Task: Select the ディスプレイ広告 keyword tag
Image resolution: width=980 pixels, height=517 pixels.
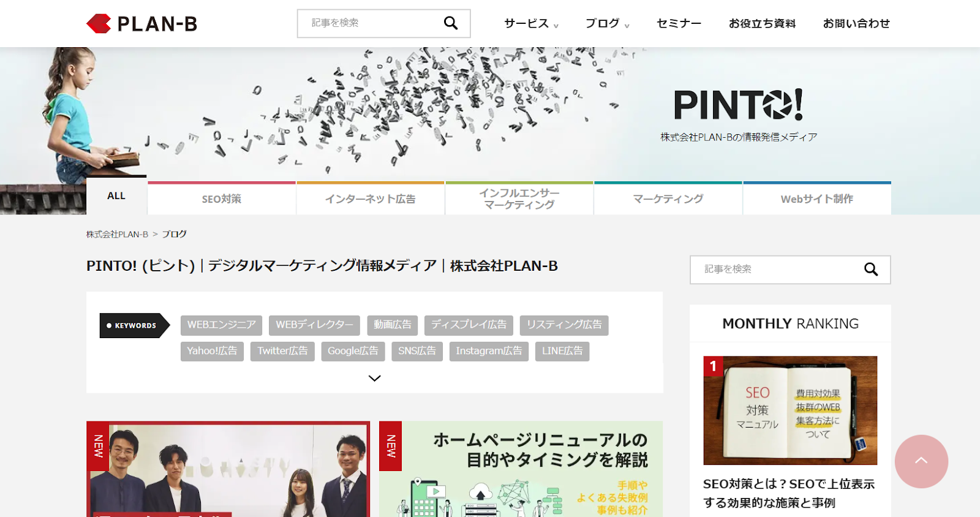Action: point(469,325)
